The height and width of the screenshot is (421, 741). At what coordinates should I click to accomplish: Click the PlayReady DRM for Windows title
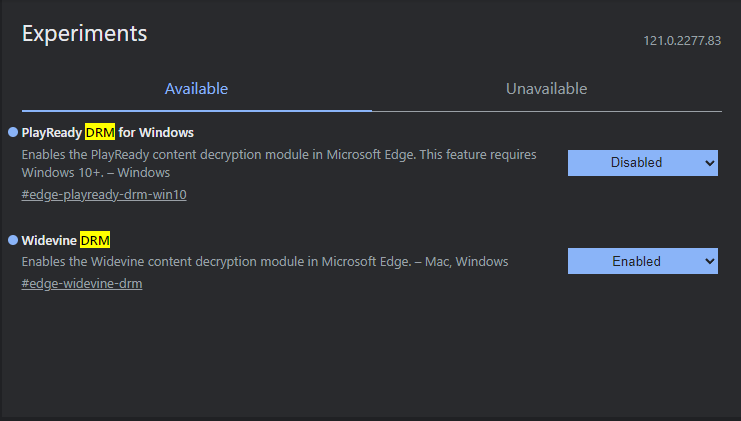[x=108, y=132]
